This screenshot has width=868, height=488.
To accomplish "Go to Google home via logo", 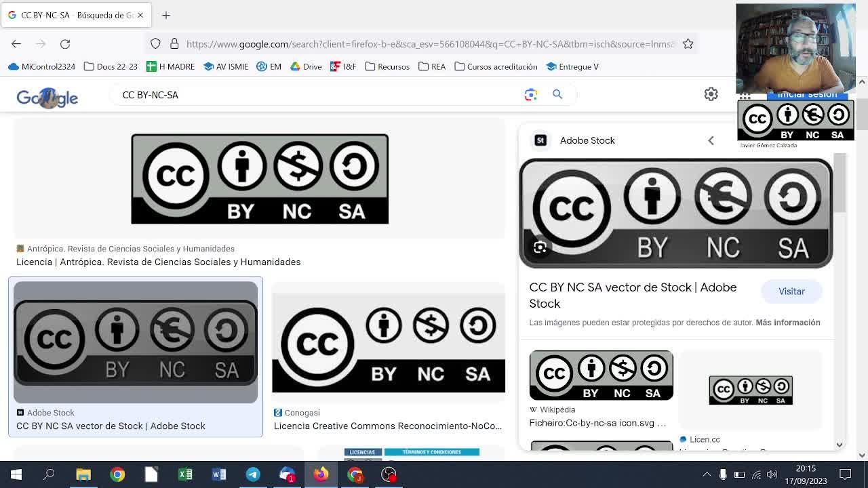I will (47, 98).
